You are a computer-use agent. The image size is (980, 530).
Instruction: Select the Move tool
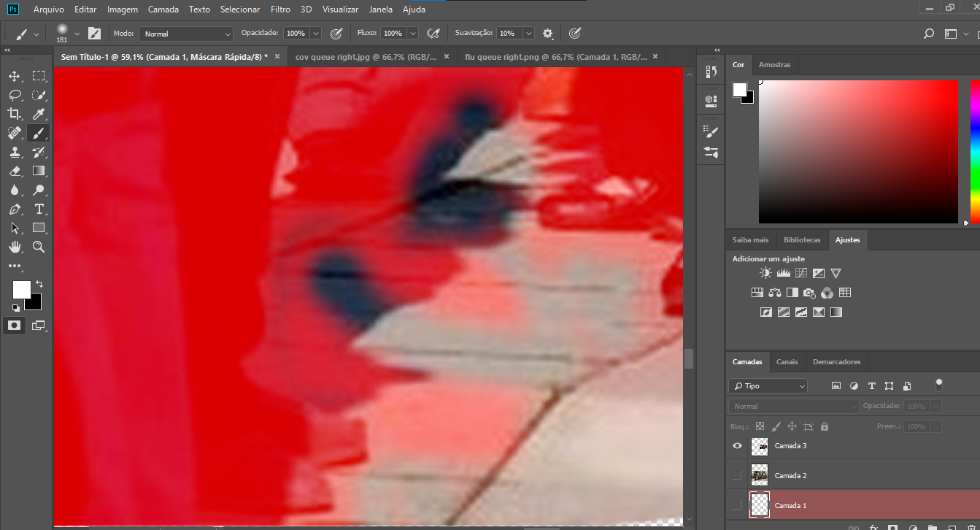(x=15, y=75)
